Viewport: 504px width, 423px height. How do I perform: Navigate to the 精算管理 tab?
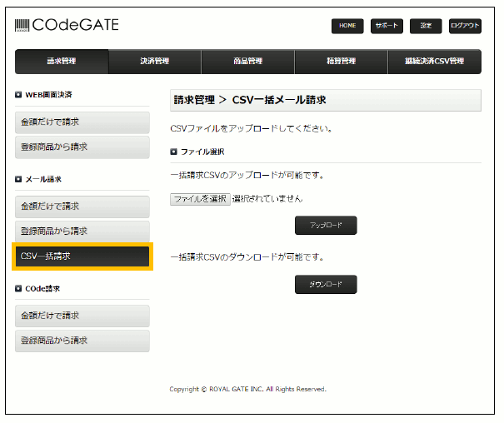pyautogui.click(x=342, y=62)
